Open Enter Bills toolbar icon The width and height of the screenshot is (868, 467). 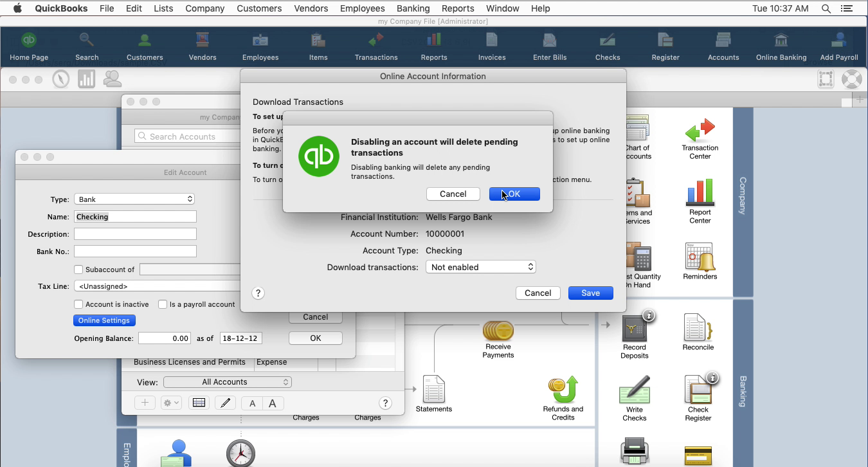click(550, 47)
